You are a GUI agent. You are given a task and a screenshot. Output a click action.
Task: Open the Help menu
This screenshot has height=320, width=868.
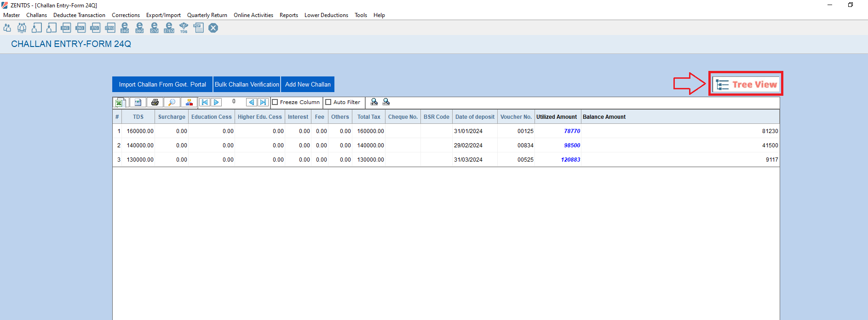coord(379,15)
